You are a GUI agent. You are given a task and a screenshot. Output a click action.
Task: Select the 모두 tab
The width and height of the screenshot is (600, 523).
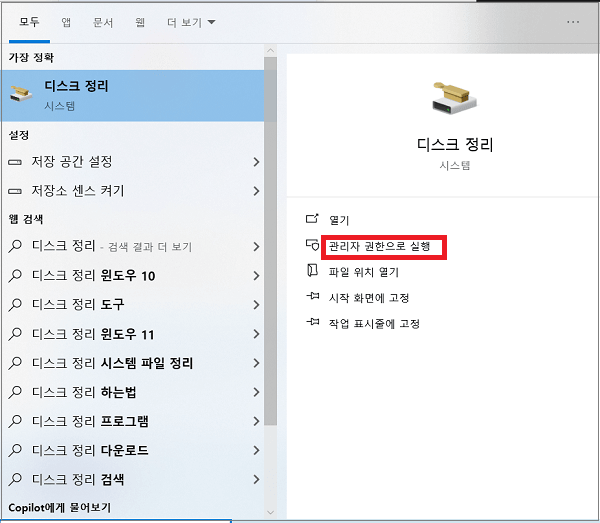[x=29, y=22]
